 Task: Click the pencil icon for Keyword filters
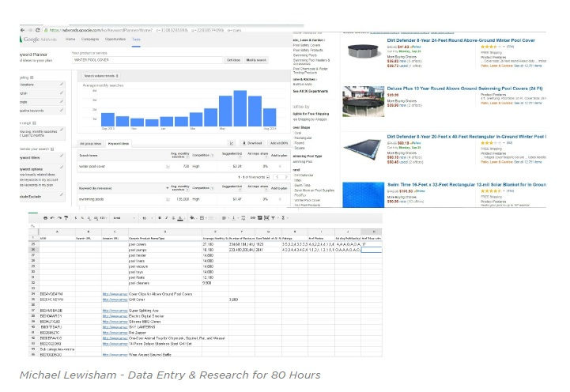(62, 156)
